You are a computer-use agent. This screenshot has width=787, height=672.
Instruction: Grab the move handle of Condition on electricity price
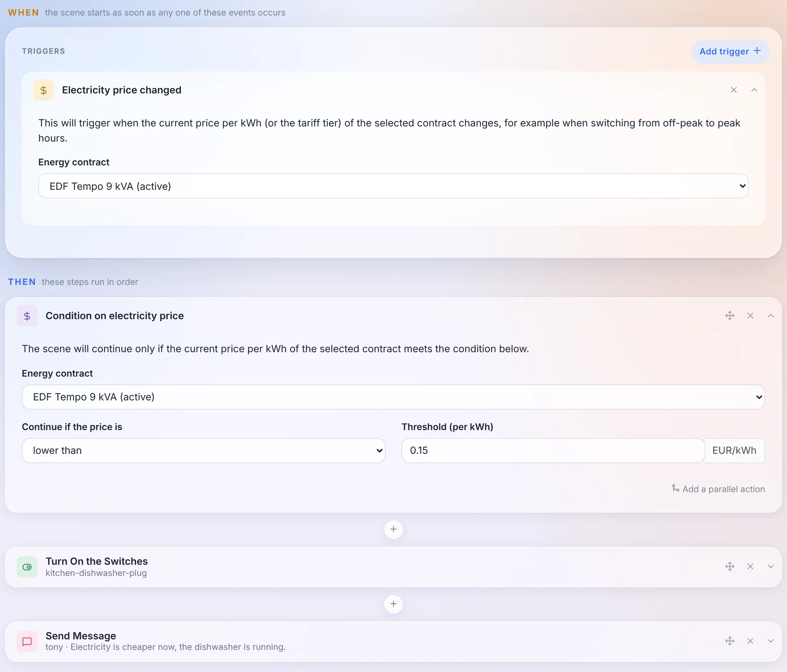coord(730,316)
